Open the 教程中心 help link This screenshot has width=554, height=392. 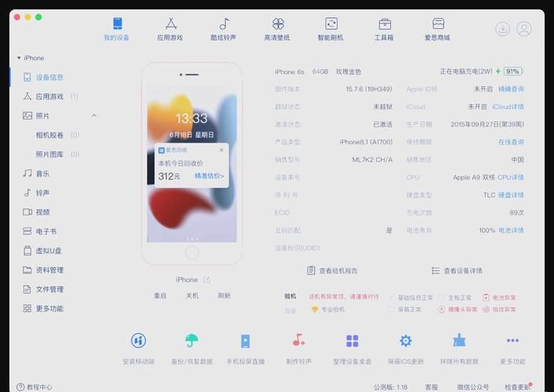(x=34, y=387)
